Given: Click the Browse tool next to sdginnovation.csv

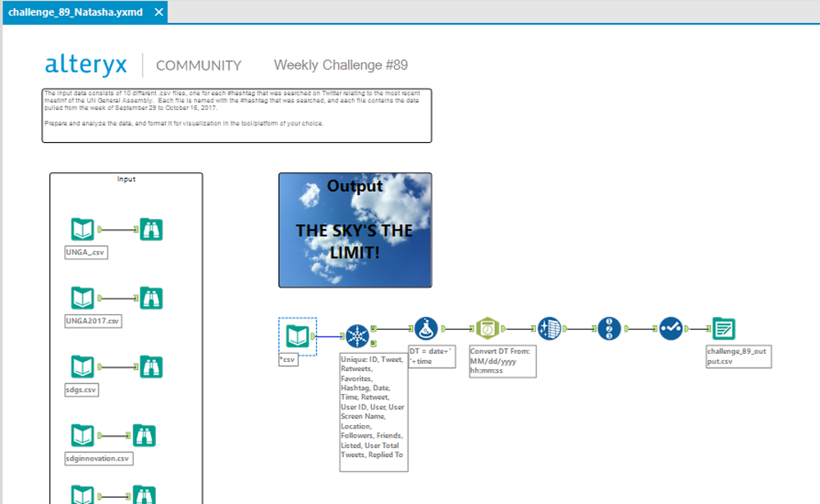Looking at the screenshot, I should click(x=144, y=436).
